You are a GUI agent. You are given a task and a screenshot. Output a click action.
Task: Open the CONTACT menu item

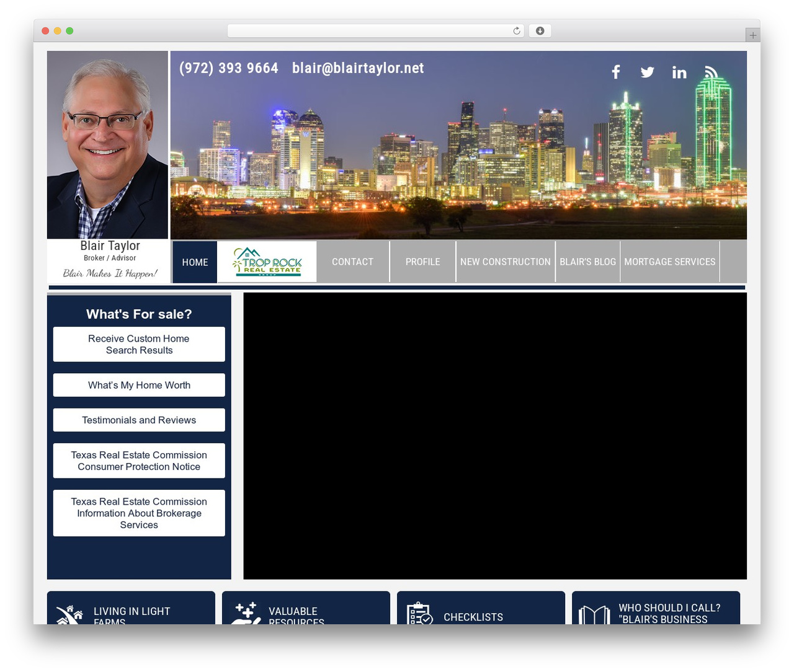click(x=352, y=262)
